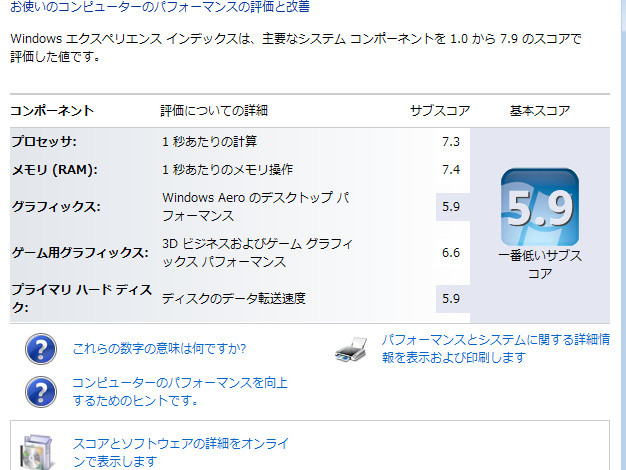The image size is (626, 470).
Task: Select the ゲーム用グラフィックス: row label
Action: pos(80,253)
